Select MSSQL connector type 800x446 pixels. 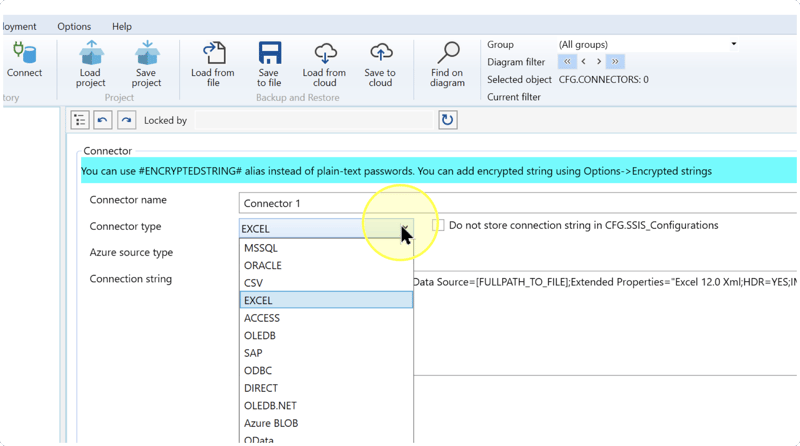pyautogui.click(x=326, y=248)
